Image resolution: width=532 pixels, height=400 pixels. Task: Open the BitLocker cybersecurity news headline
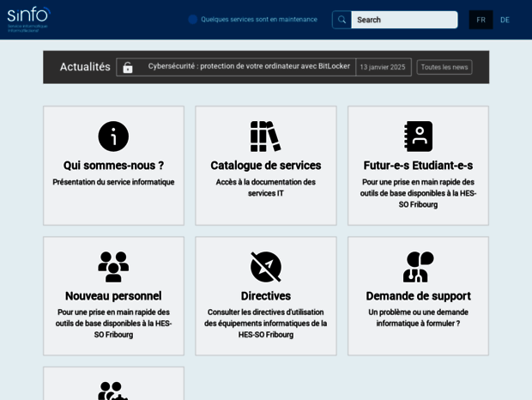[x=249, y=66]
